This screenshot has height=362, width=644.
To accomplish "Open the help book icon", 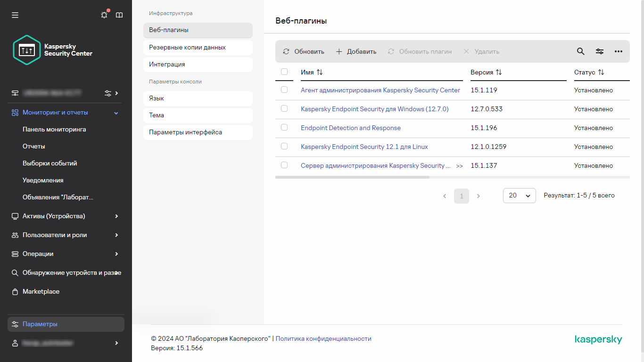I will [x=119, y=15].
